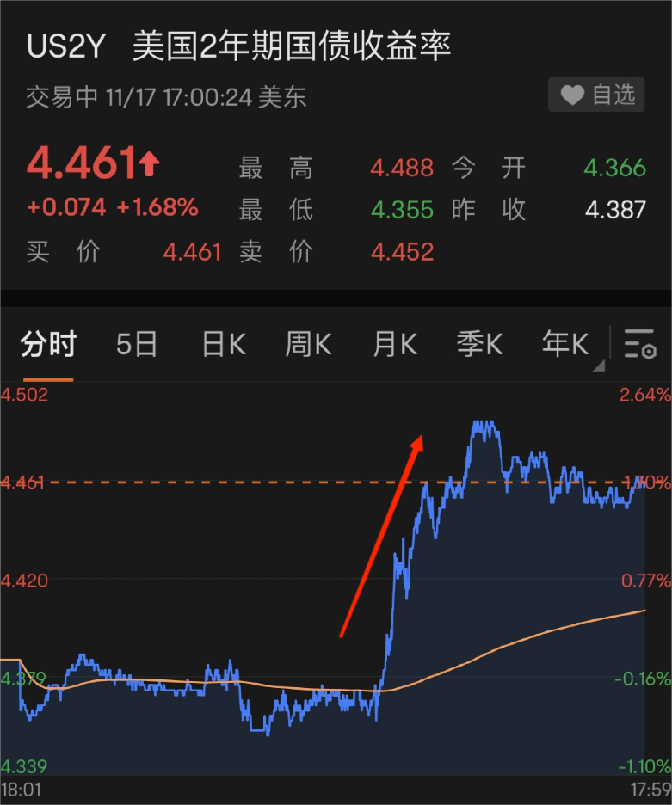672x805 pixels.
Task: Tap the 0.77% axis label
Action: tap(646, 581)
